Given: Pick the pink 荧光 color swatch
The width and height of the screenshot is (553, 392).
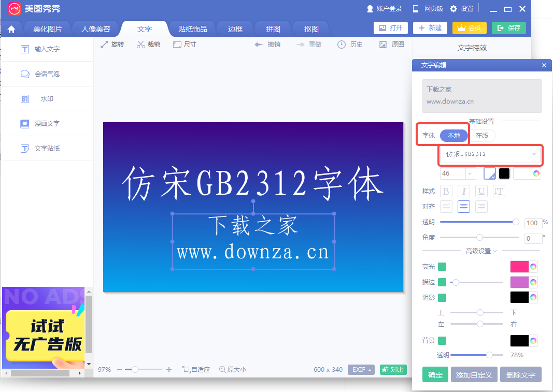Looking at the screenshot, I should [519, 267].
